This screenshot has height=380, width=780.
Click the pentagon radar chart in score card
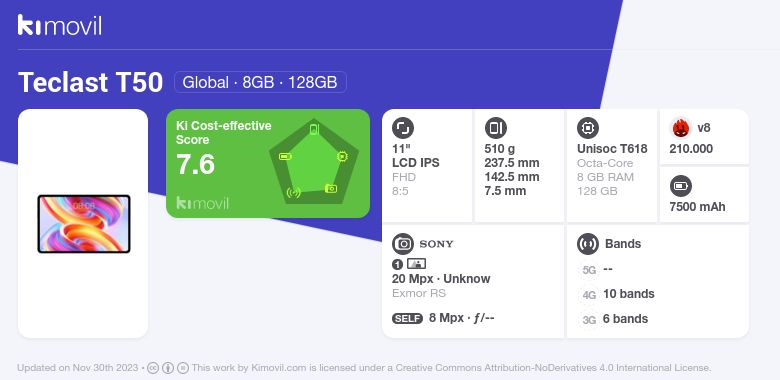tap(314, 162)
